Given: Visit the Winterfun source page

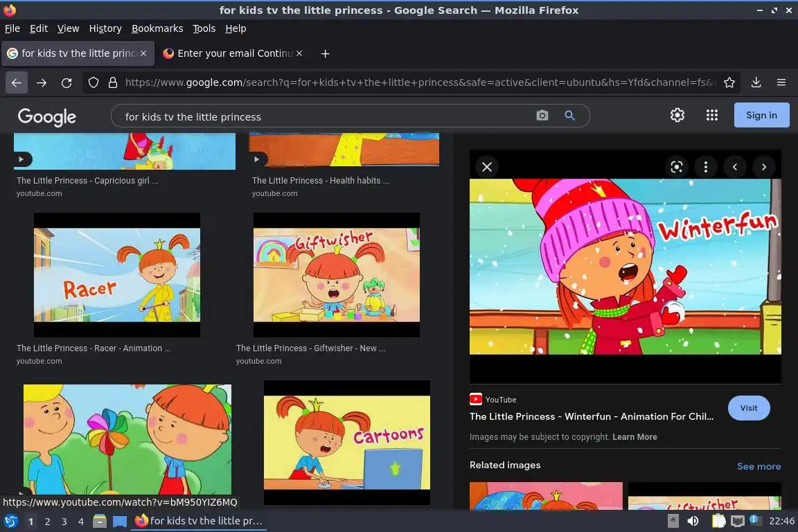Looking at the screenshot, I should [749, 408].
